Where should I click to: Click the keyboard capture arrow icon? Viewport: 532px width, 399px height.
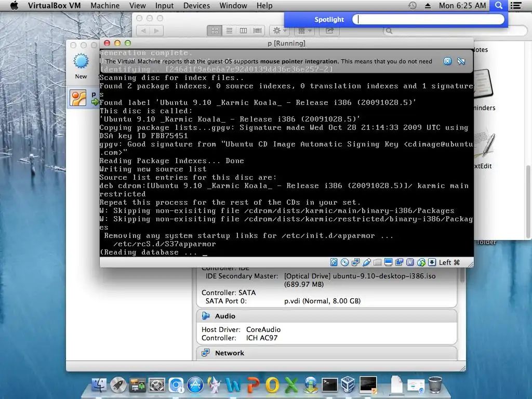coord(432,262)
